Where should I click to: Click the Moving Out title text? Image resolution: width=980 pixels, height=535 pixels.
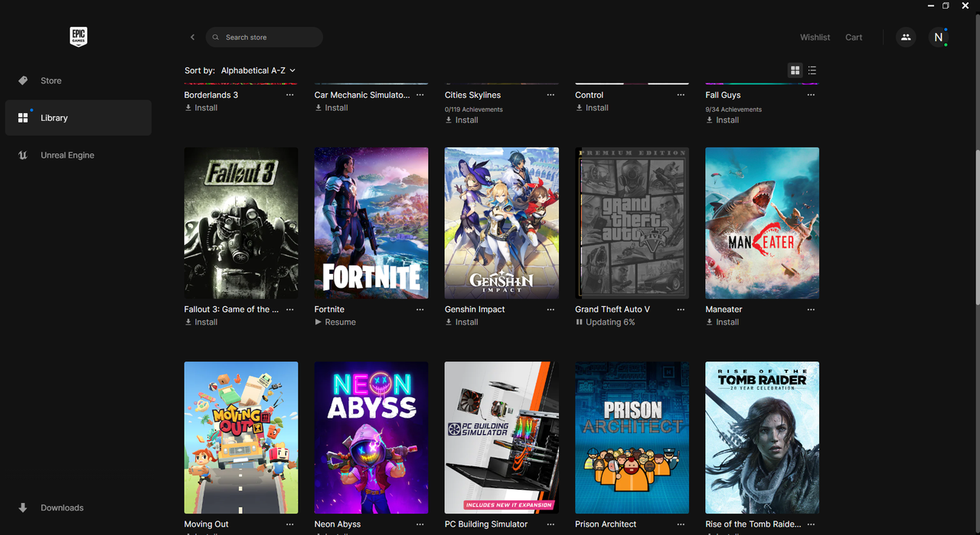point(206,524)
